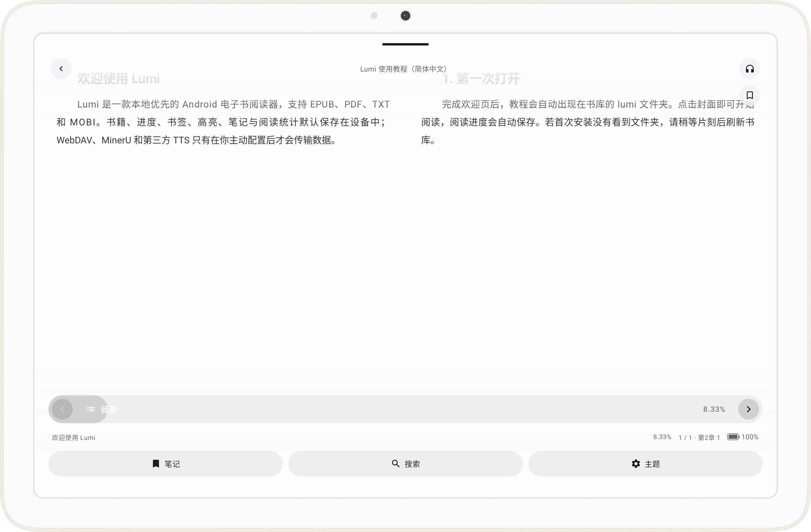Click the paragraph starting Lumi 是一款本地优先的
This screenshot has height=532, width=811.
[223, 122]
